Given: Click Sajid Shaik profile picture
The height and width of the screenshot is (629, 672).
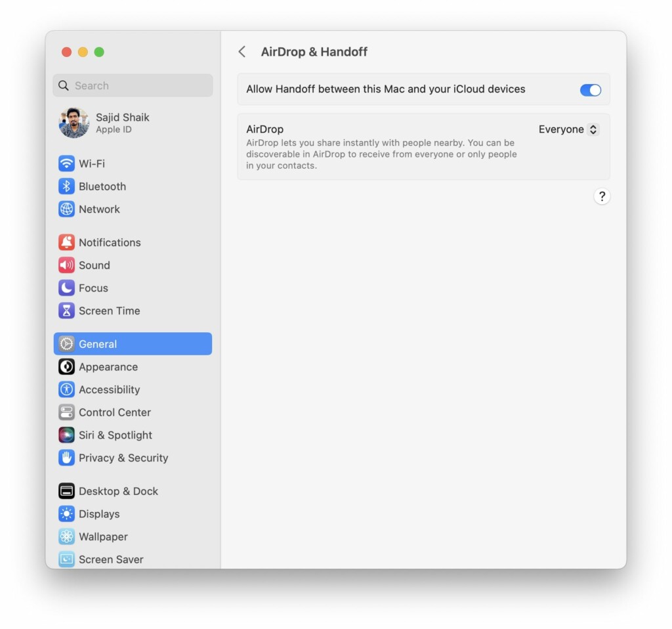Looking at the screenshot, I should point(74,123).
